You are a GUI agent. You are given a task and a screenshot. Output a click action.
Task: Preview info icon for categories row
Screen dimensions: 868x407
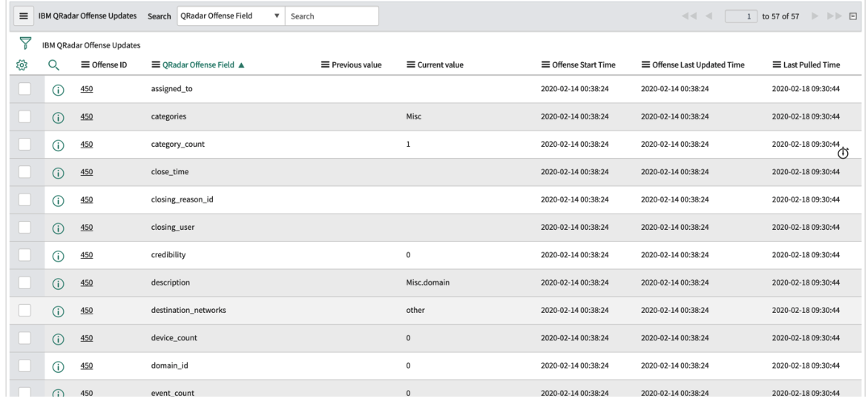[58, 118]
